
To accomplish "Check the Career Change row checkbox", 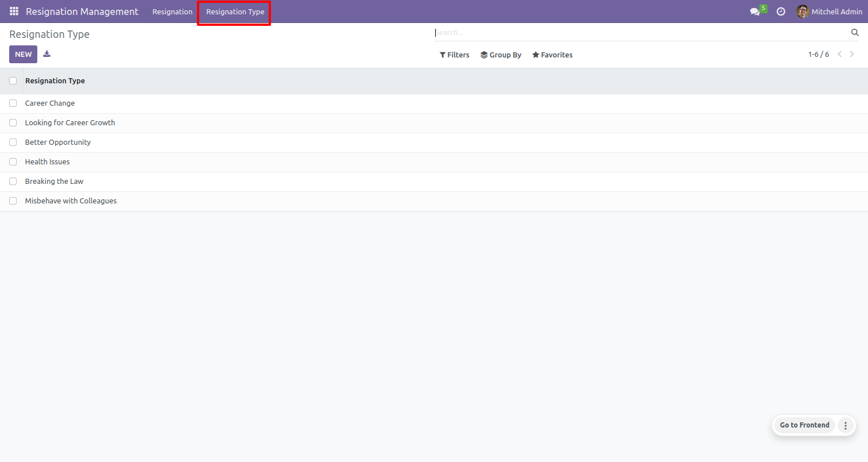I will coord(13,103).
